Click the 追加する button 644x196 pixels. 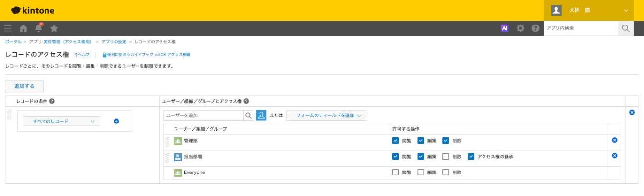point(24,86)
